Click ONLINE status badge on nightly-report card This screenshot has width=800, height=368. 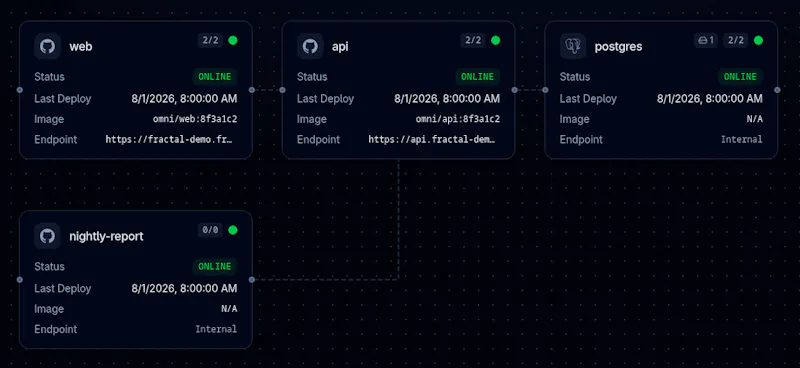tap(215, 267)
